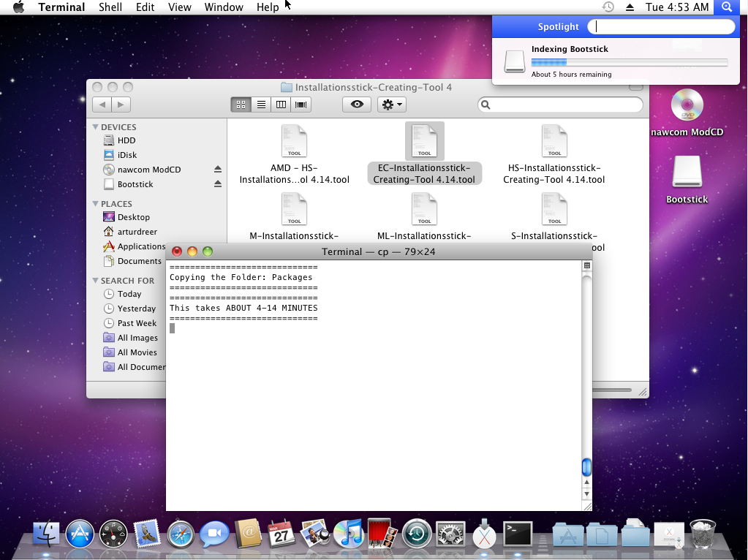The width and height of the screenshot is (748, 560).
Task: Click the Terminal icon in the Dock
Action: 518,534
